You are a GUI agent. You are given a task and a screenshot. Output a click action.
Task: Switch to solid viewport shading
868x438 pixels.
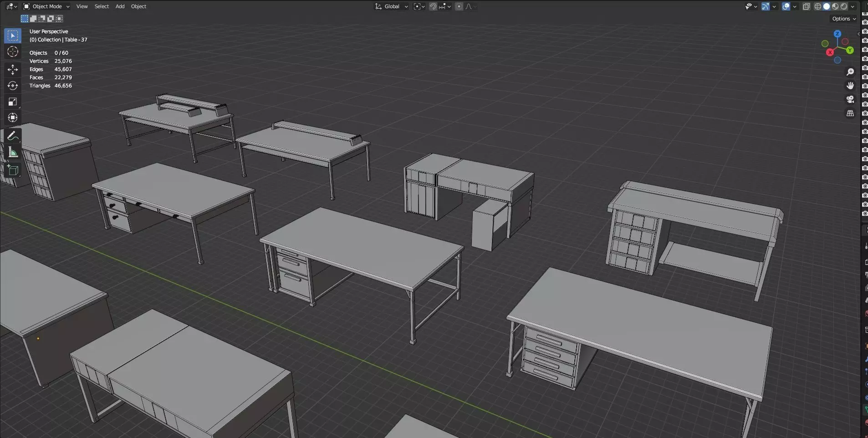coord(827,6)
